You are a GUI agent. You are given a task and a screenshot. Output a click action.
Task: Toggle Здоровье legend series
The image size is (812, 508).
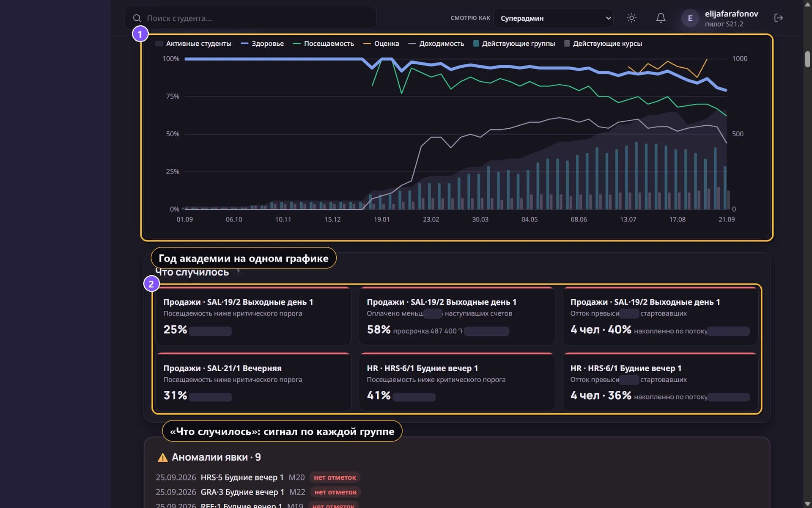coord(262,44)
